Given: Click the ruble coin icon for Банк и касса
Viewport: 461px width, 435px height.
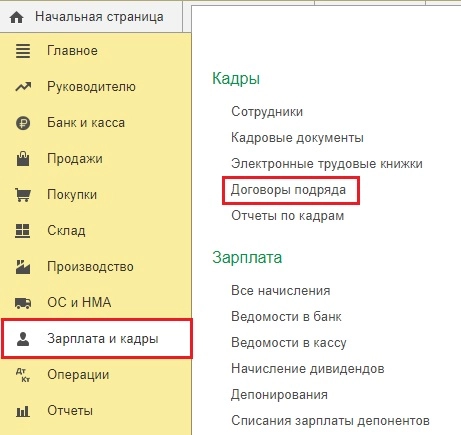Looking at the screenshot, I should pyautogui.click(x=23, y=123).
